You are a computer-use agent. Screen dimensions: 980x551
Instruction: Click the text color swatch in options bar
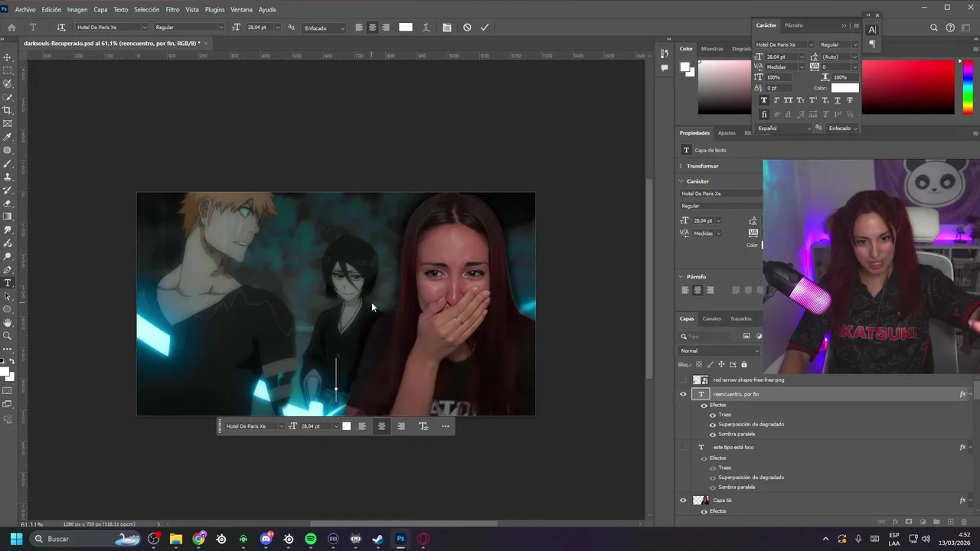coord(406,28)
